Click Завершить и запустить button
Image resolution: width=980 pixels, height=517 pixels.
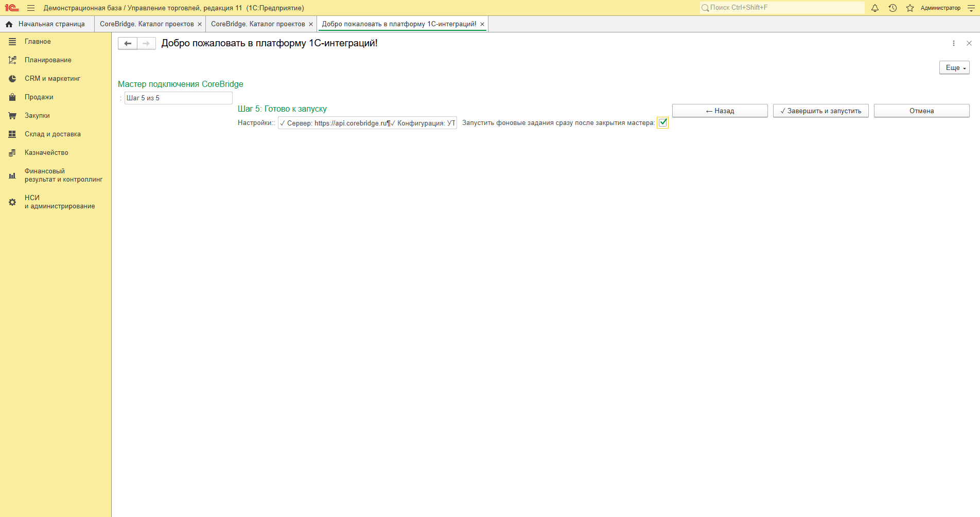point(820,111)
